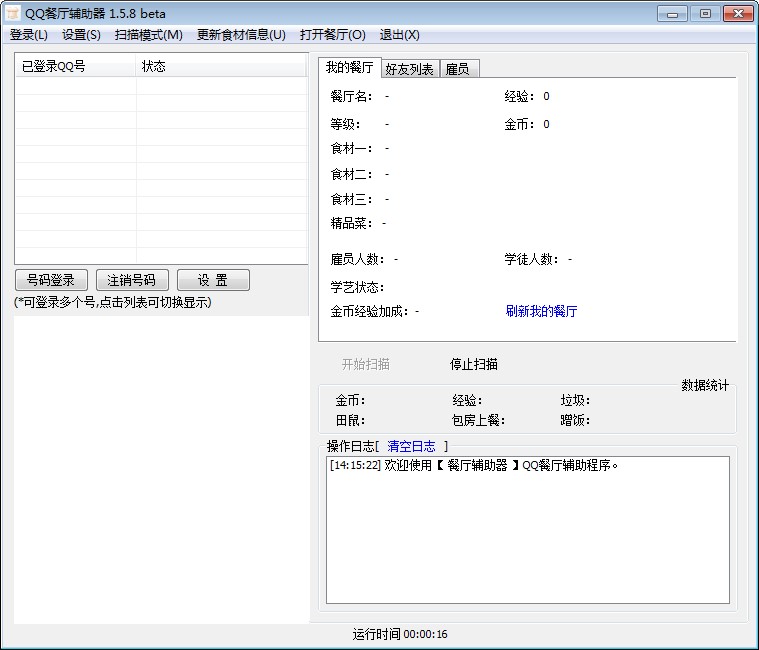759x650 pixels.
Task: Open the 打开餐厅(O) menu
Action: (332, 35)
